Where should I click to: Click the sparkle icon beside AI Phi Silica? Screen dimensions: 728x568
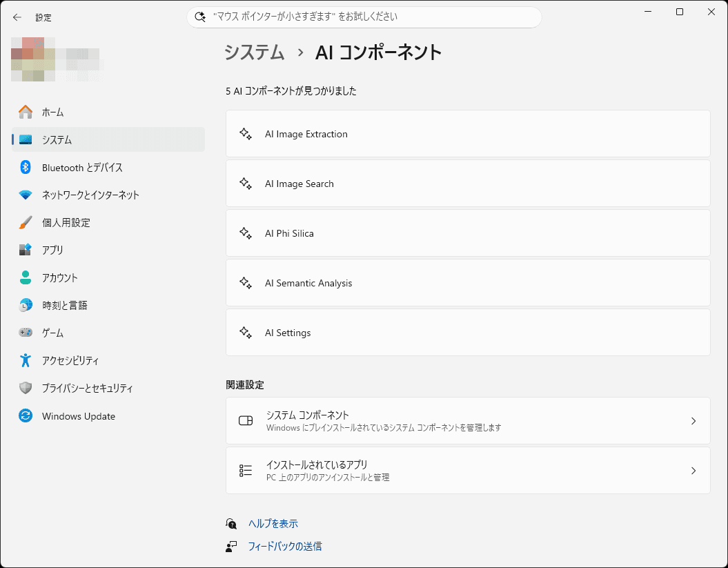coord(246,233)
